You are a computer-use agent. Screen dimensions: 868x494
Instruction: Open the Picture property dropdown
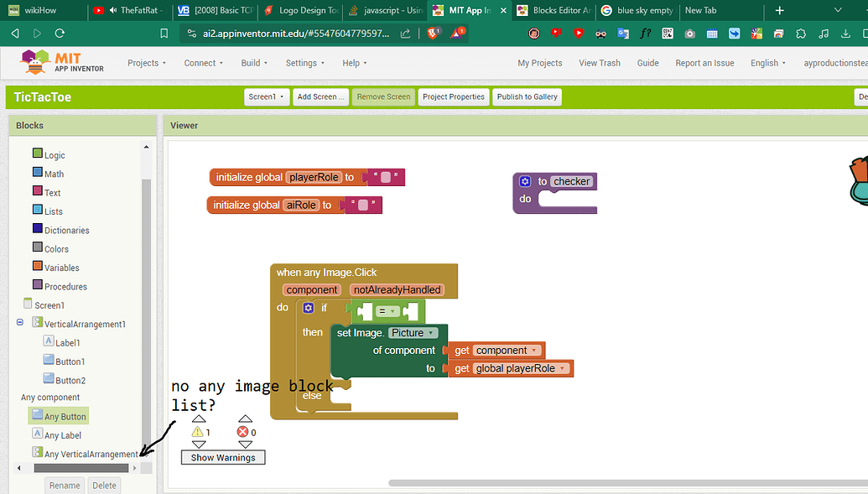[413, 333]
